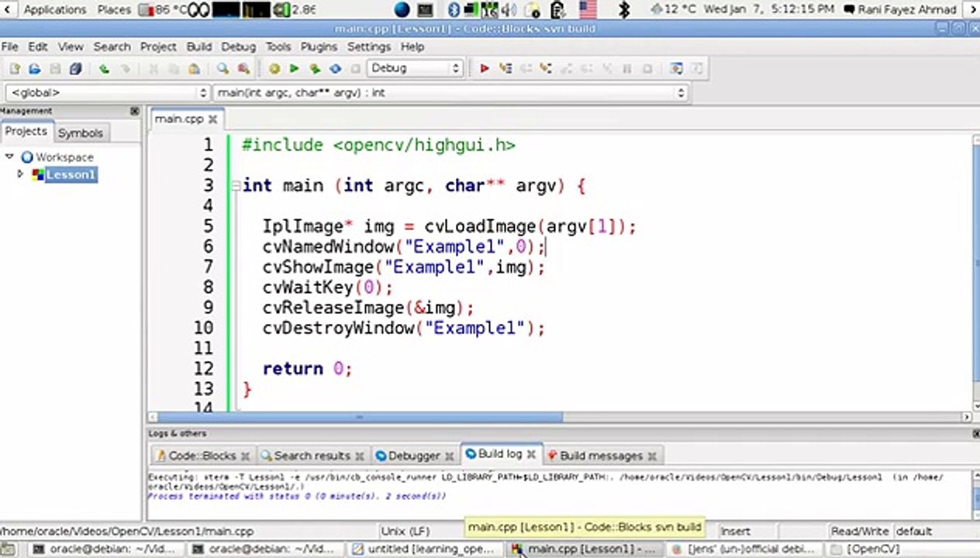Switch to the Symbols tab
This screenshot has width=980, height=558.
(x=81, y=133)
